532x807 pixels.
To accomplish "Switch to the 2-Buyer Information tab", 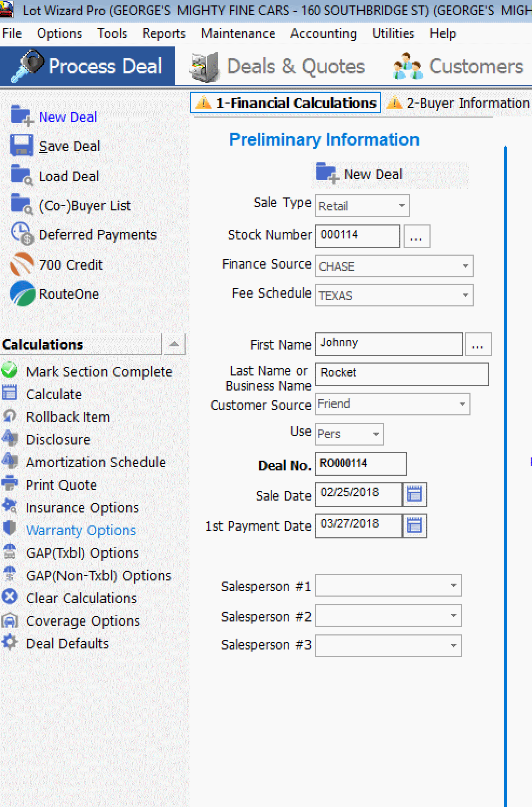I will (459, 103).
